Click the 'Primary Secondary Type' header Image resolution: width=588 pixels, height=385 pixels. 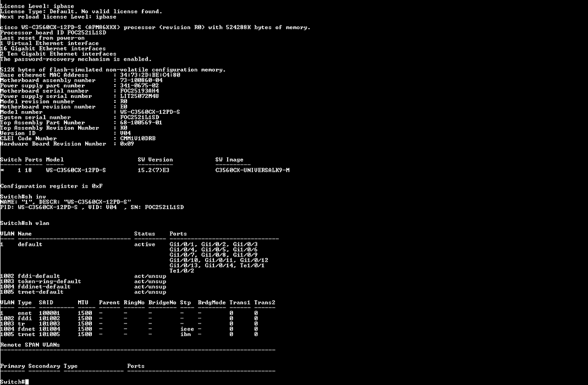coord(39,366)
